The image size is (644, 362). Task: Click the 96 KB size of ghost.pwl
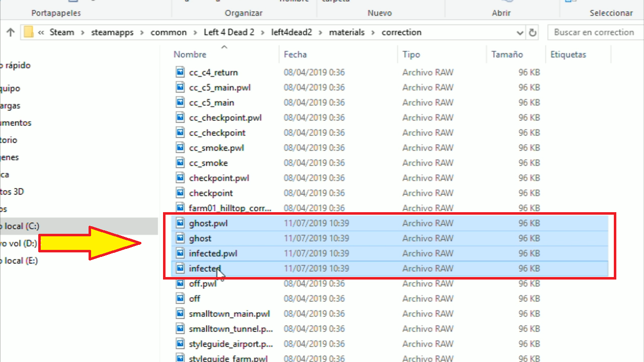click(x=529, y=223)
